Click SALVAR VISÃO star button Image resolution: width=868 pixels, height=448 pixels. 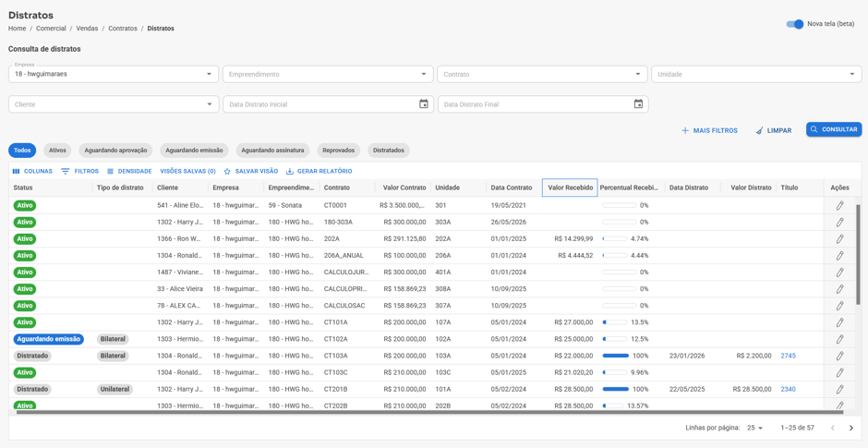coord(251,172)
